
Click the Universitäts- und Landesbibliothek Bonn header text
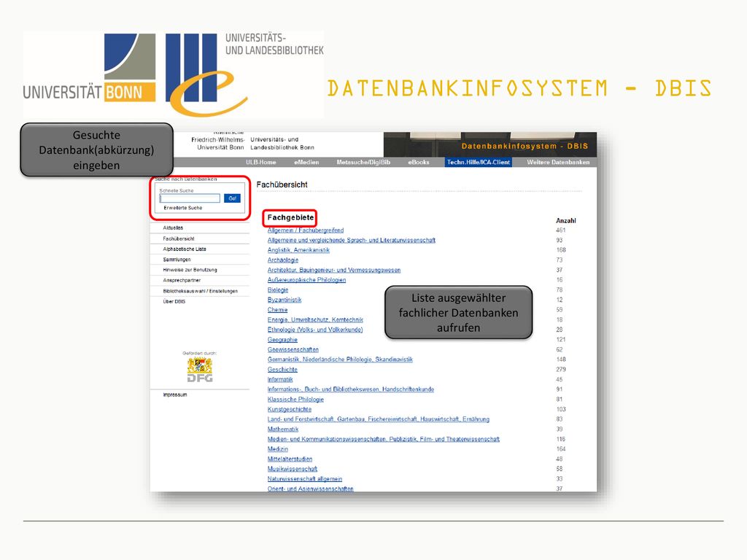click(x=282, y=144)
